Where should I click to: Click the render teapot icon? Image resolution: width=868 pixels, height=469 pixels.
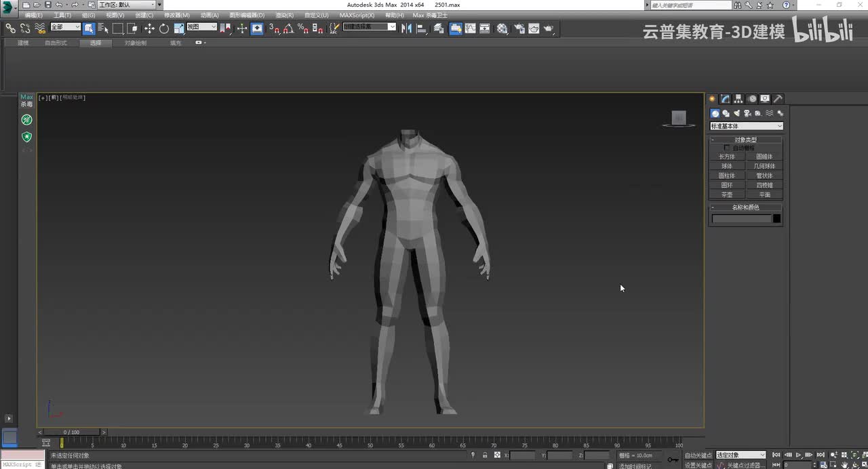coord(548,28)
